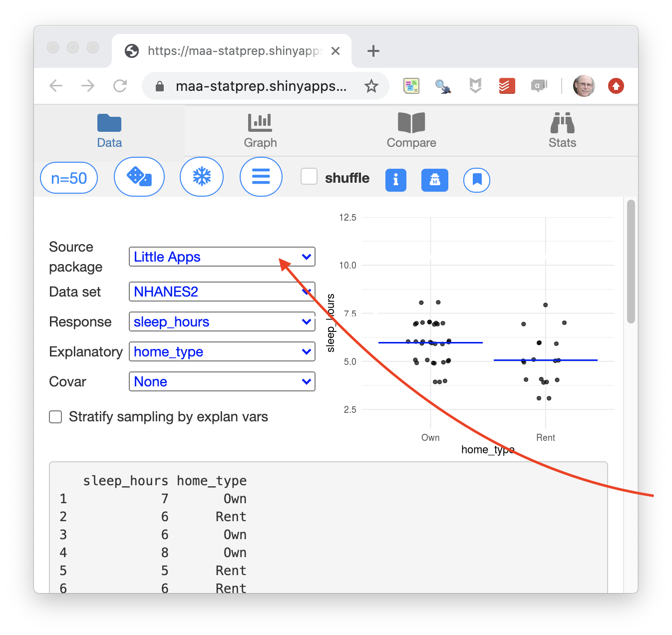672x635 pixels.
Task: Bookmark this page with star icon
Action: pyautogui.click(x=371, y=86)
